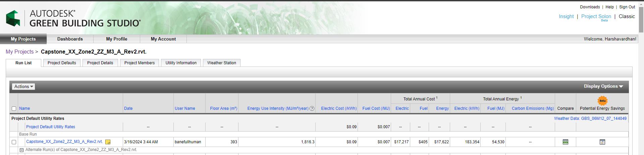
Task: View the Project Members tab
Action: tap(140, 63)
